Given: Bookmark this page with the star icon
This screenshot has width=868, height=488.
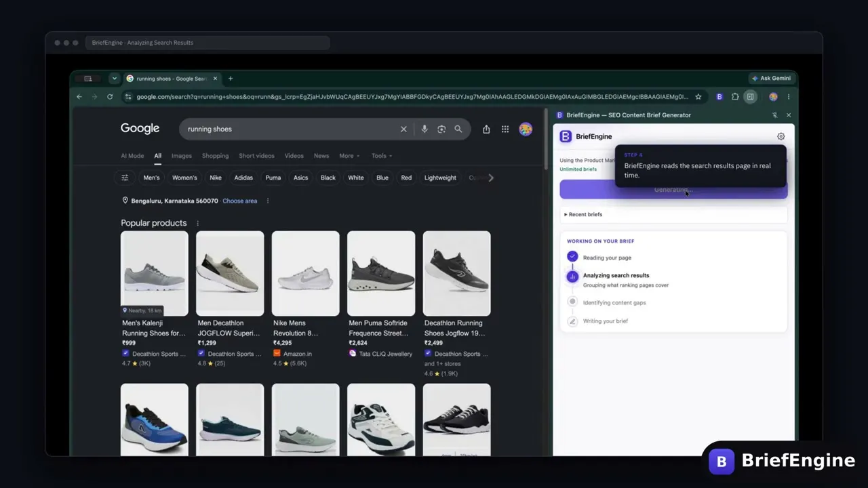Looking at the screenshot, I should pyautogui.click(x=698, y=97).
